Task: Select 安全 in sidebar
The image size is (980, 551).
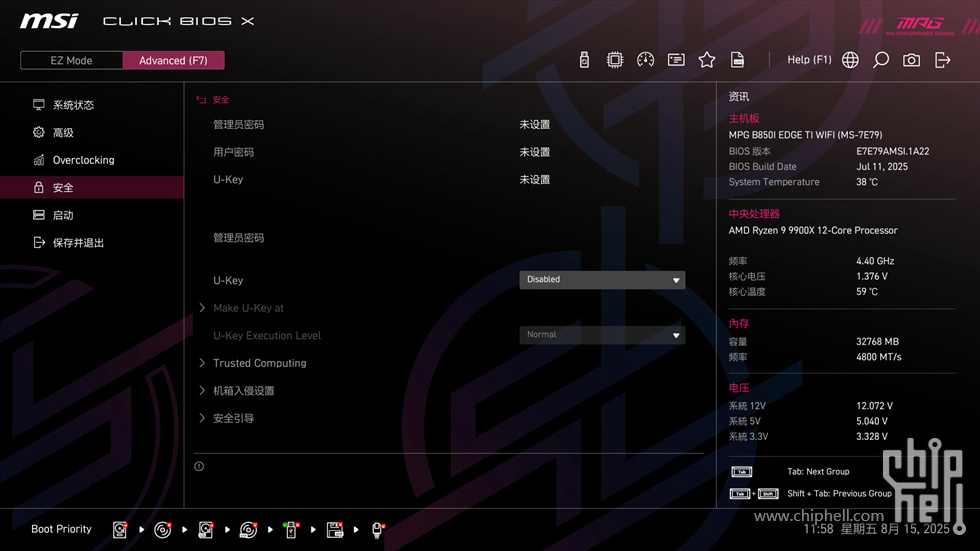Action: [91, 187]
